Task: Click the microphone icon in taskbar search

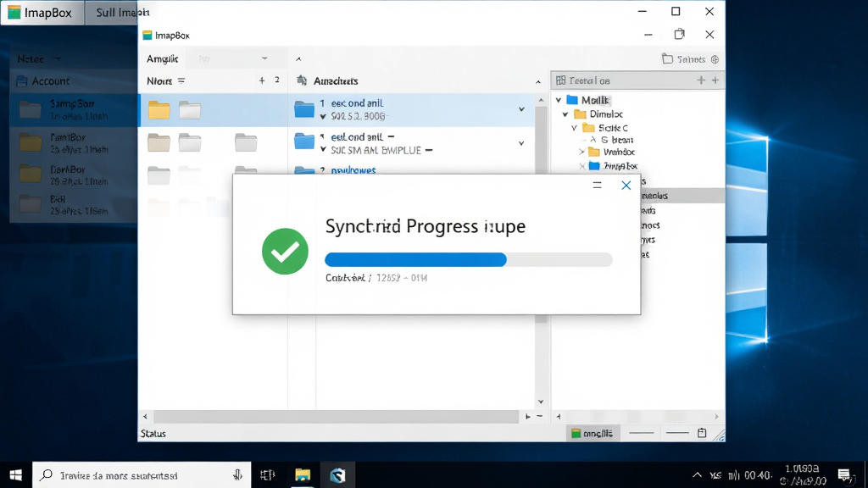Action: (x=237, y=474)
